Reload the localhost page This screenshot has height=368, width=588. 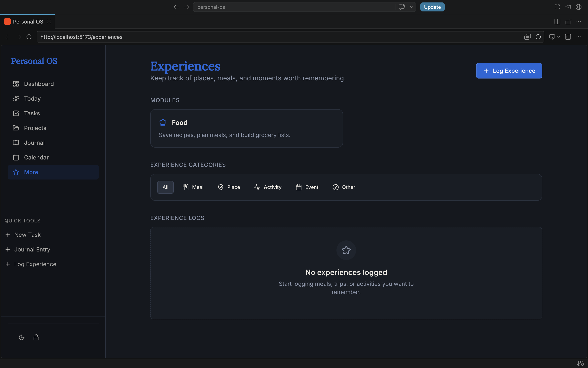point(29,37)
